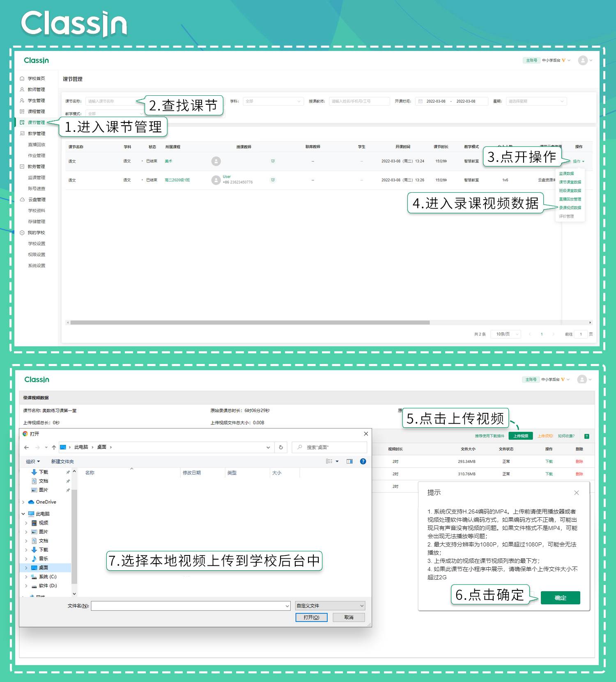Click 推荐使用下载插件 link
The width and height of the screenshot is (616, 682).
click(490, 436)
